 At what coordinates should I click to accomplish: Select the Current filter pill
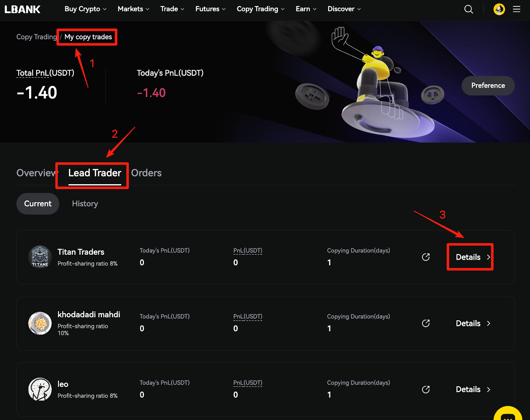(38, 204)
